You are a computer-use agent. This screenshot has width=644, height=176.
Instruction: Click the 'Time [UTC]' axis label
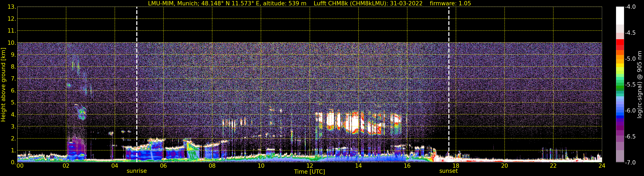click(310, 172)
